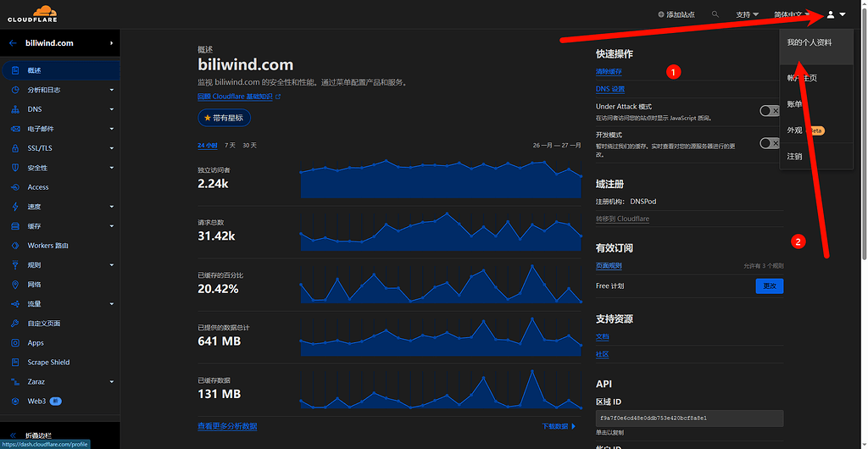Open the 清除缓存 quick action link
The height and width of the screenshot is (449, 868).
click(x=609, y=72)
